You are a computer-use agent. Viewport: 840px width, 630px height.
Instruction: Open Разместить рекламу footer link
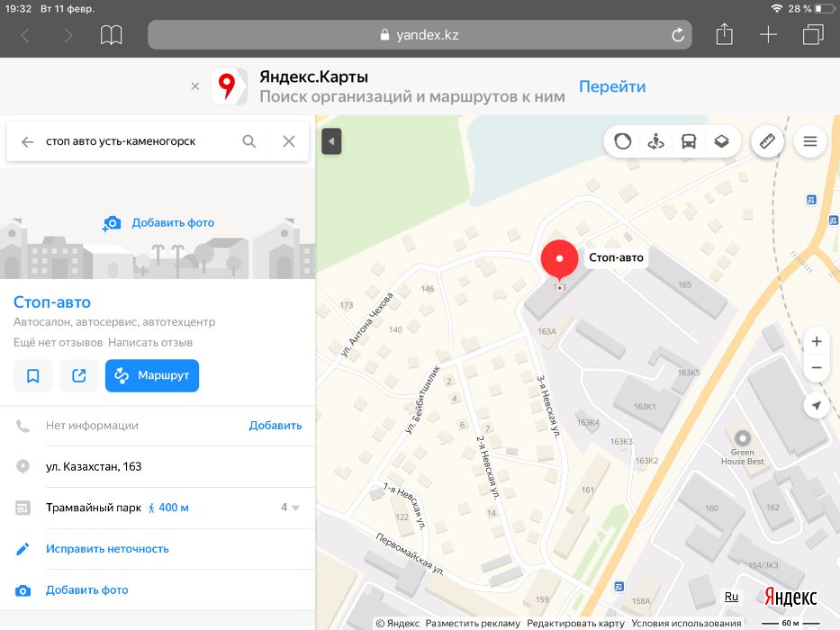(x=473, y=624)
